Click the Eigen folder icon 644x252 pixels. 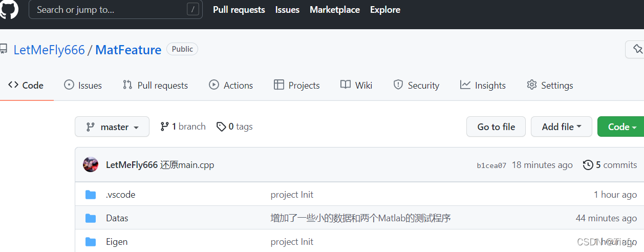(x=91, y=242)
